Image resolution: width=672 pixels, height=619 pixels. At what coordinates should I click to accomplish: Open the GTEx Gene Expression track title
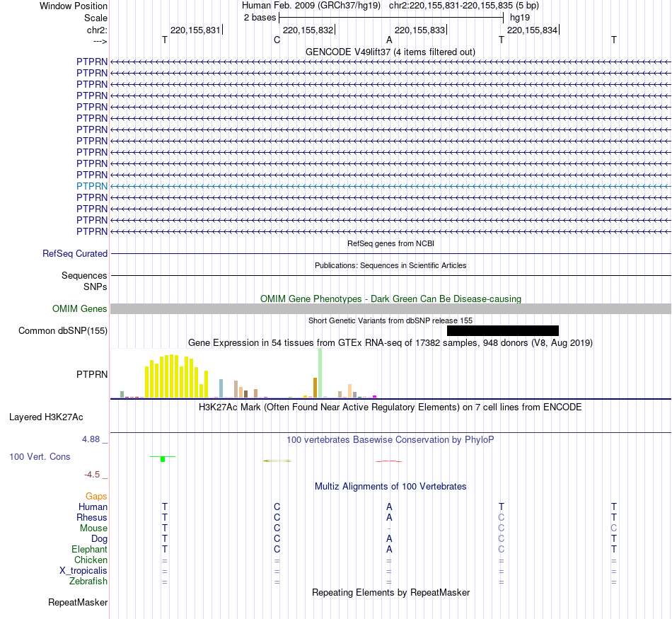[390, 342]
